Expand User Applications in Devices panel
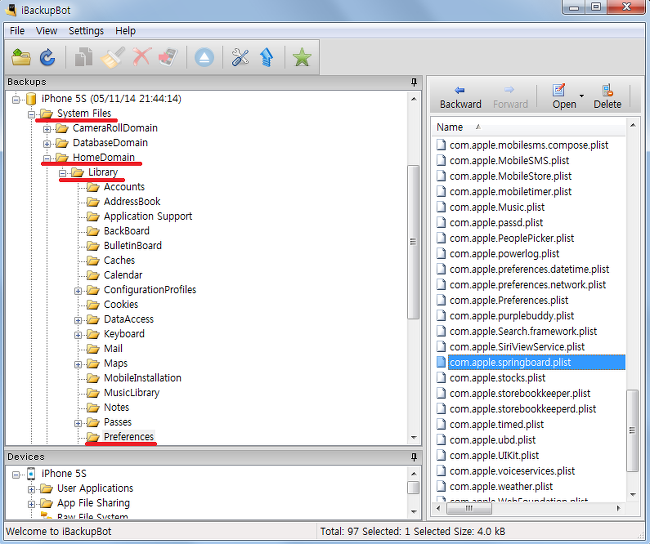Viewport: 650px width, 544px height. tap(32, 489)
